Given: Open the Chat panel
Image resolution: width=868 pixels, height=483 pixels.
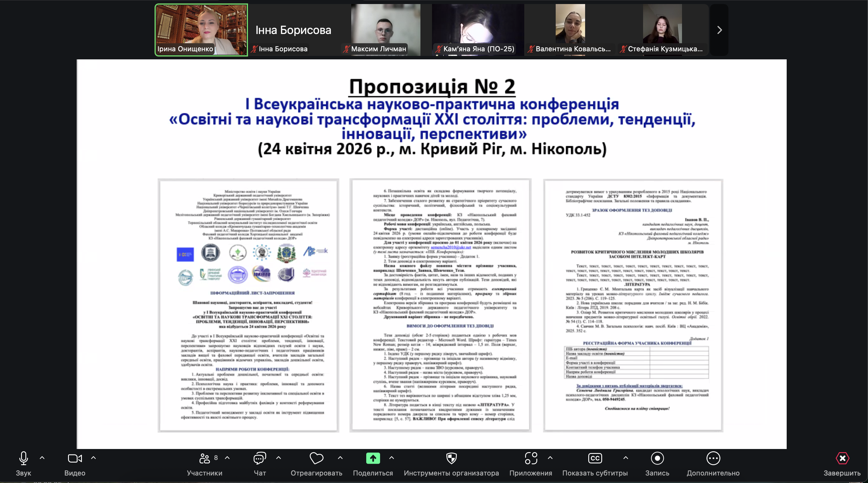Looking at the screenshot, I should [260, 459].
